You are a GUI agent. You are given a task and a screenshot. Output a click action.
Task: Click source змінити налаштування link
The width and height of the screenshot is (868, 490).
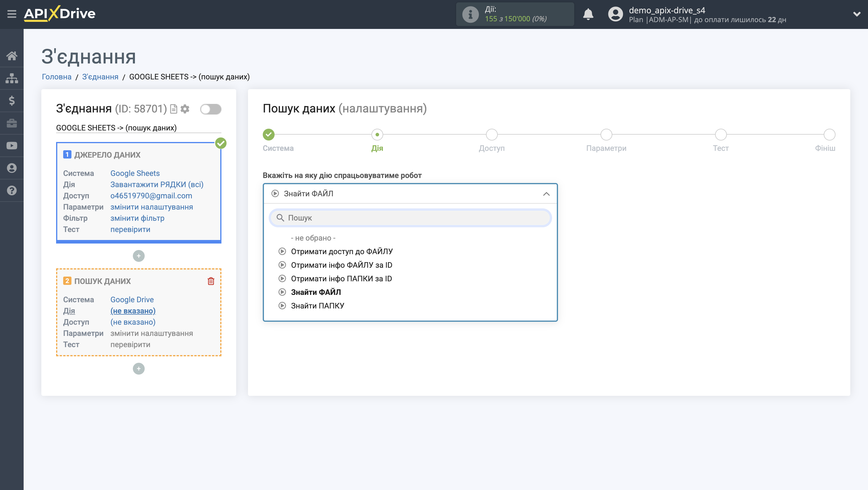(152, 207)
